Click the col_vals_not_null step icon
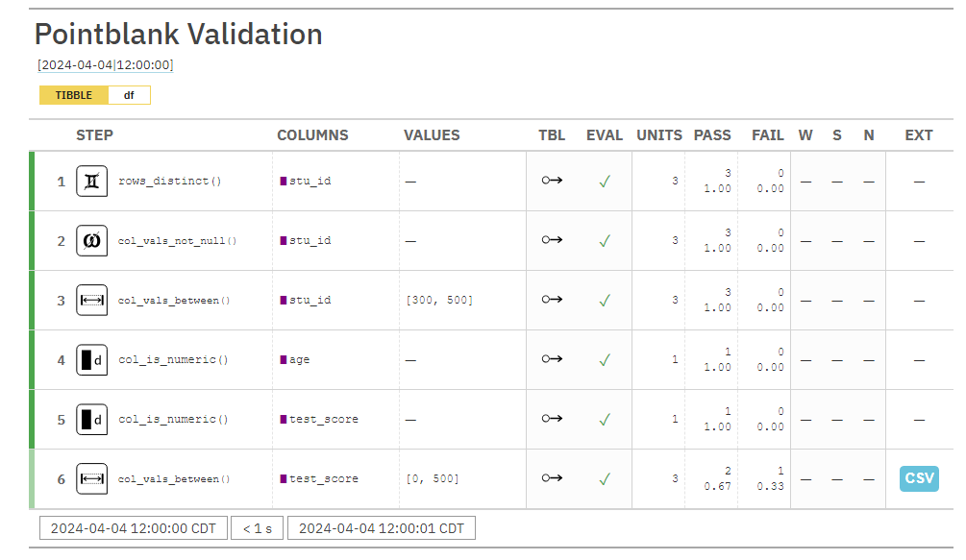The width and height of the screenshot is (966, 560). [91, 240]
